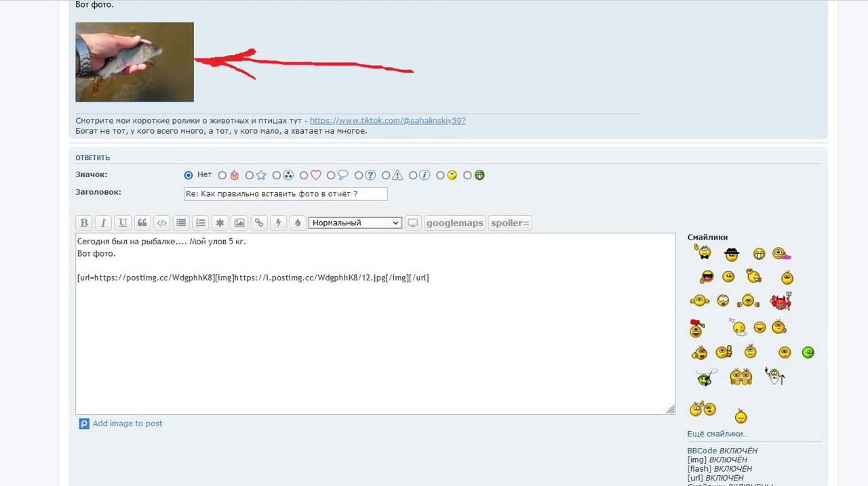The image size is (868, 486).
Task: Open the fish photo thumbnail
Action: [x=134, y=62]
